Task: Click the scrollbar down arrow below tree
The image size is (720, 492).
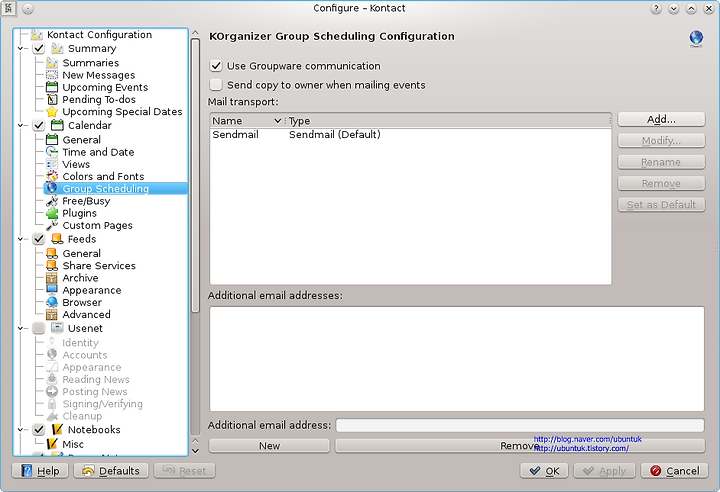Action: click(195, 451)
